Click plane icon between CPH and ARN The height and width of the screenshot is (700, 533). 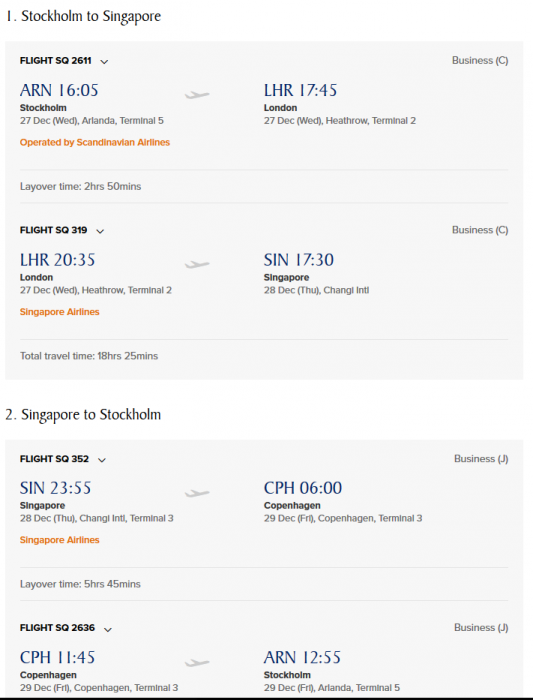coord(197,662)
